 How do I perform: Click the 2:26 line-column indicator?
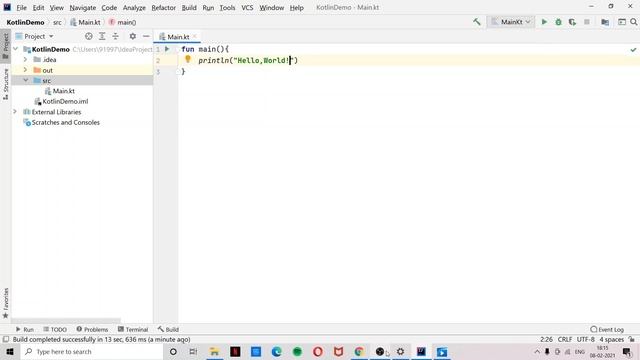point(546,340)
